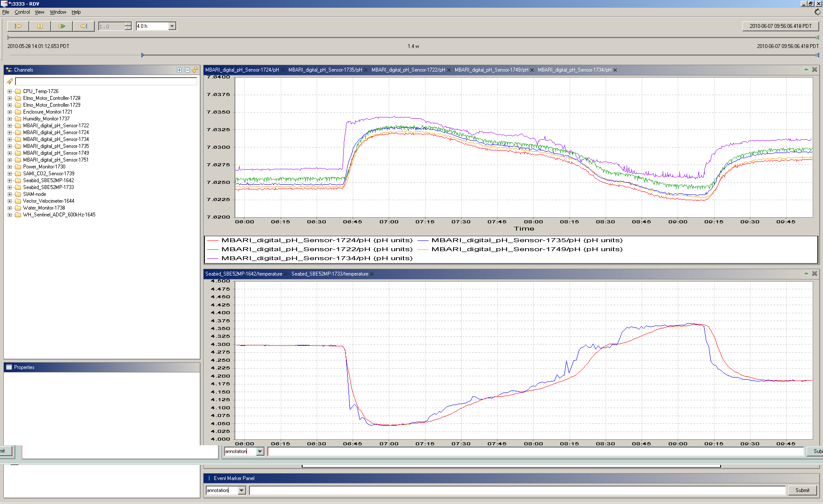Click the folder icon for SAMI_CO2_Sensor-1739
Viewport: 823px width, 504px height.
18,174
